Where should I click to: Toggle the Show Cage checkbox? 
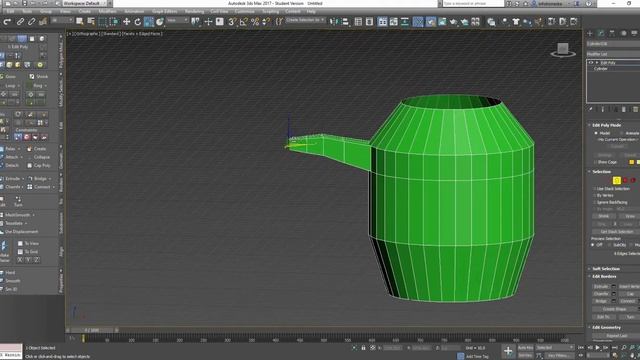595,162
